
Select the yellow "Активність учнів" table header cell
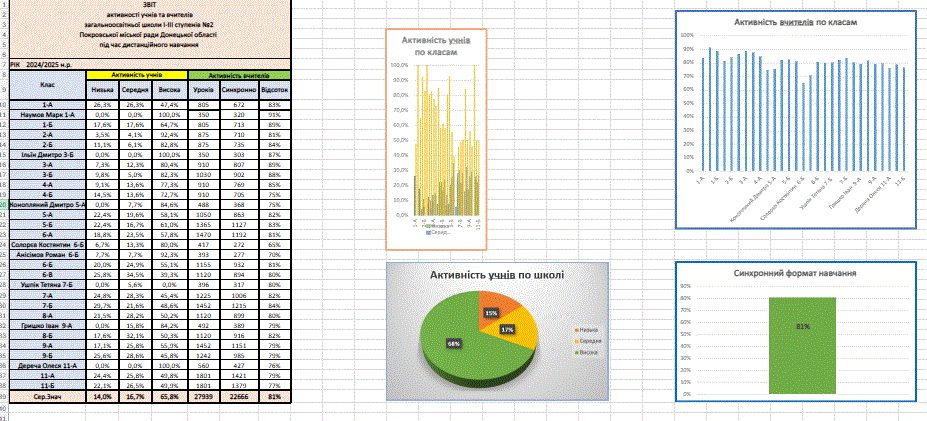(136, 75)
